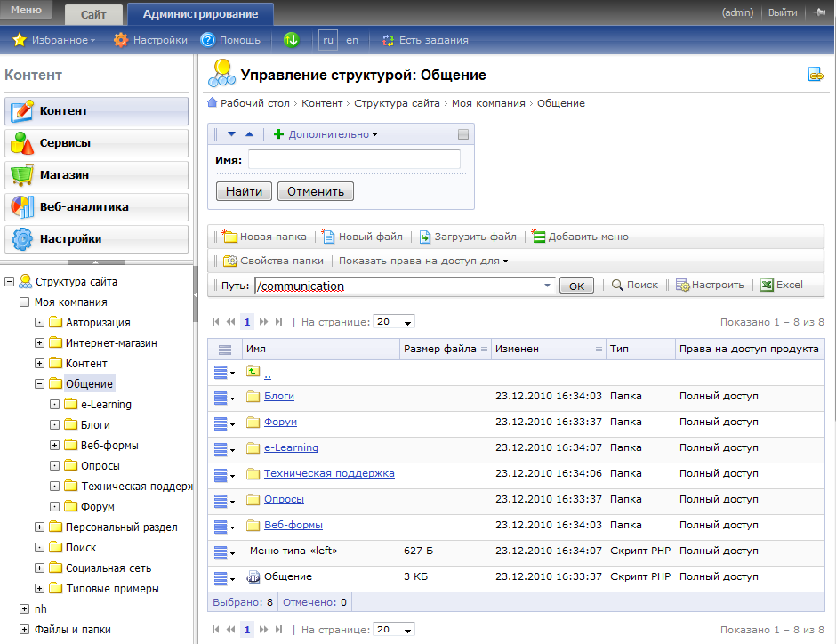Click the Рабочий стол home icon in breadcrumbs
The height and width of the screenshot is (644, 836).
213,102
